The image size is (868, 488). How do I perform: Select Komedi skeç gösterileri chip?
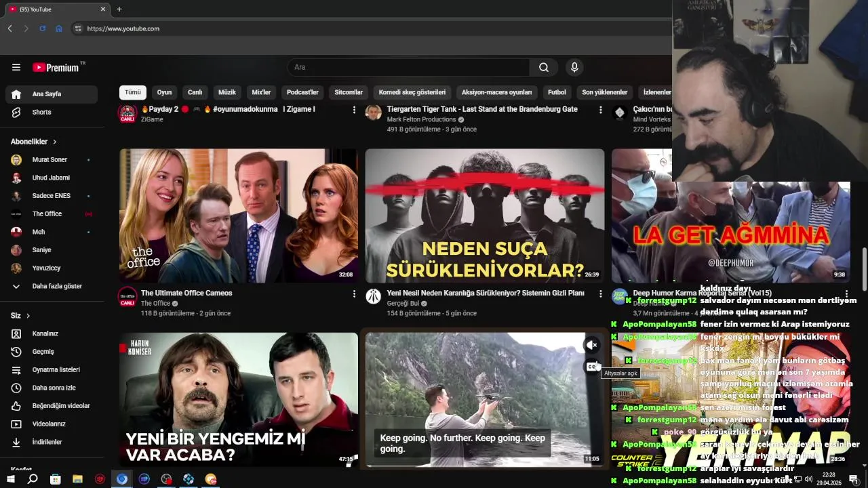coord(412,92)
